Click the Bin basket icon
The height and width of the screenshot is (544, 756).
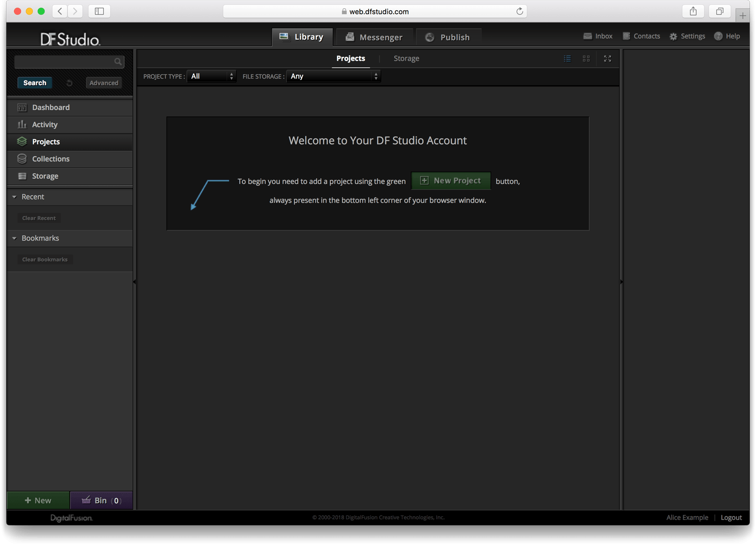pos(86,500)
